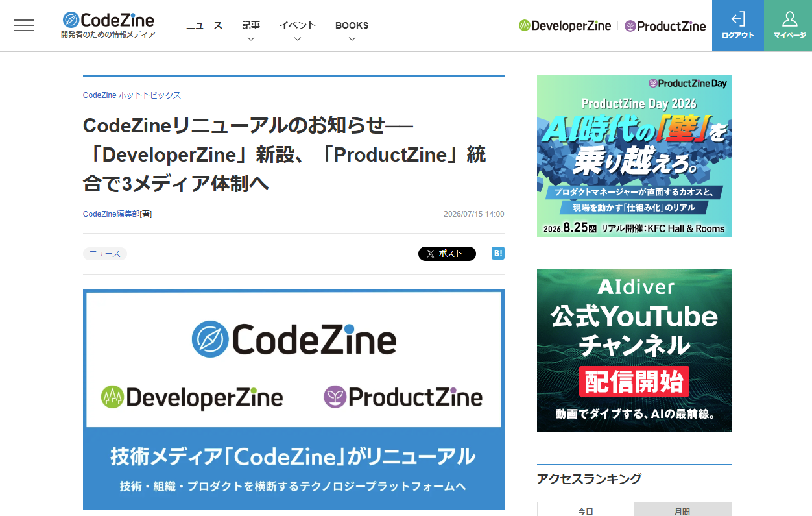Screen dimensions: 812x516
Task: Click the CodeZine編集部 author link
Action: (112, 214)
